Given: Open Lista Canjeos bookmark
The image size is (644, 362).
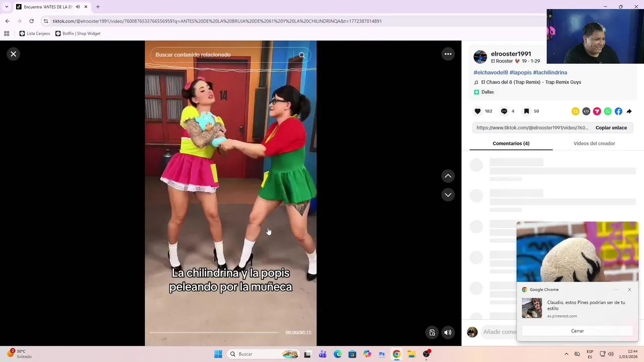Looking at the screenshot, I should point(35,34).
